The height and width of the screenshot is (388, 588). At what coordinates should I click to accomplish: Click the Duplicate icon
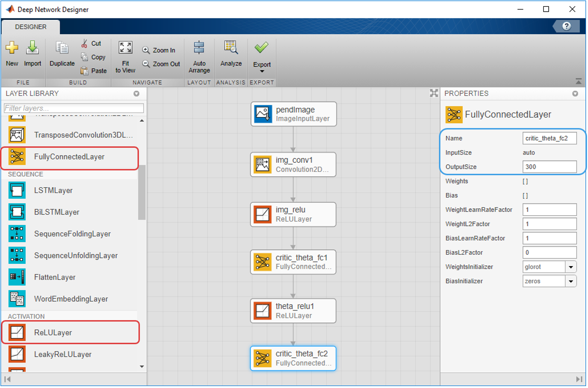[62, 48]
